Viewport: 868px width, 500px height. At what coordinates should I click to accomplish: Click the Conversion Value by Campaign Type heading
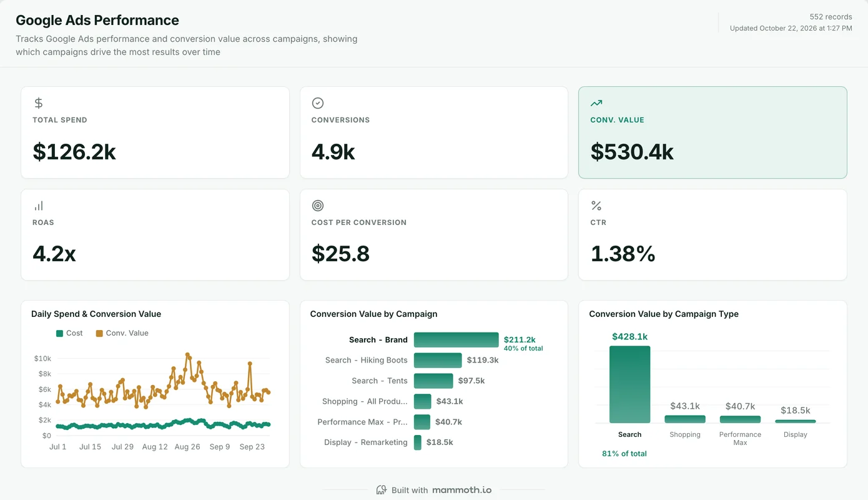pyautogui.click(x=664, y=314)
